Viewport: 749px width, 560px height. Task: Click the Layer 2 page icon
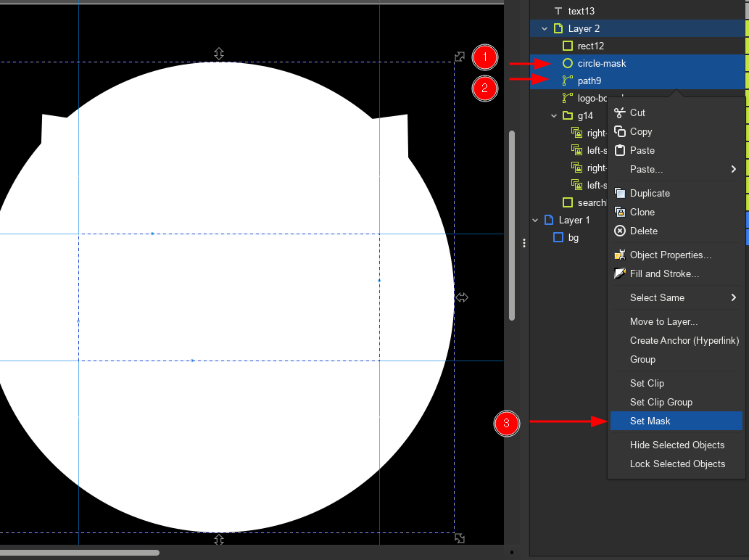(x=558, y=28)
